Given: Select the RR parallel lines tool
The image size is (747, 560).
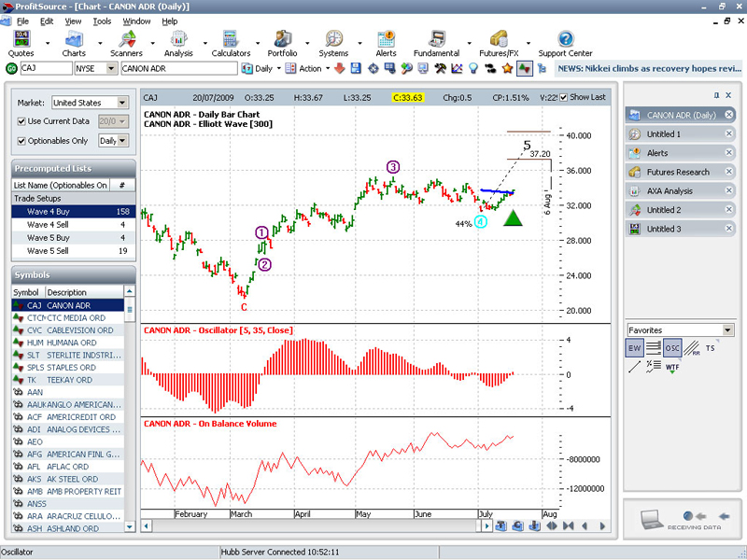Looking at the screenshot, I should 692,348.
